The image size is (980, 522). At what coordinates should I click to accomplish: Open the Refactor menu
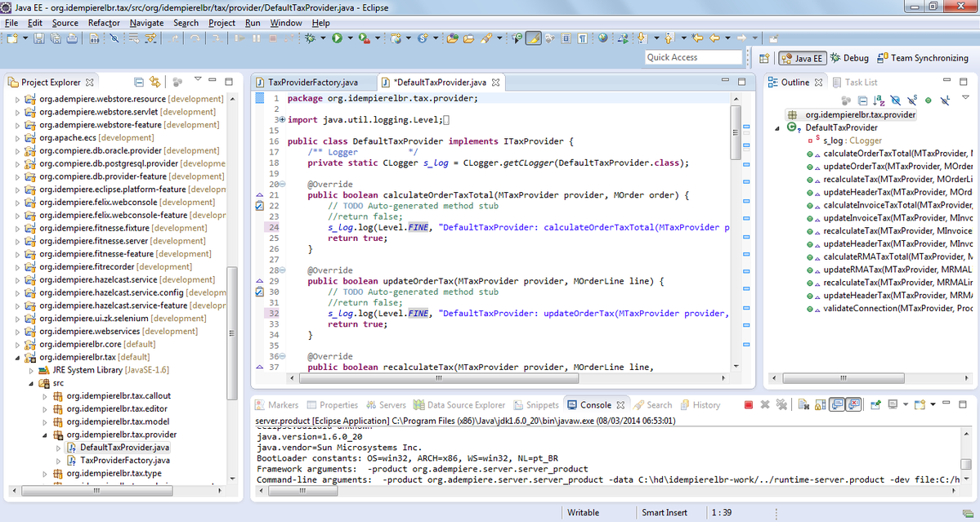(104, 23)
